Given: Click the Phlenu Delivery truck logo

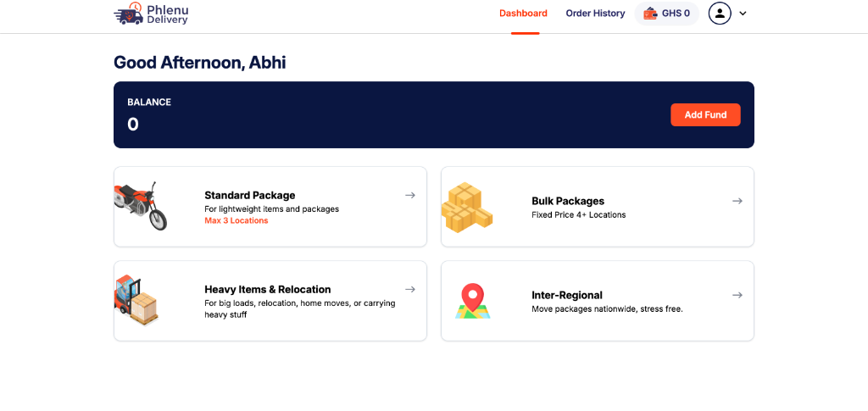Looking at the screenshot, I should 129,14.
